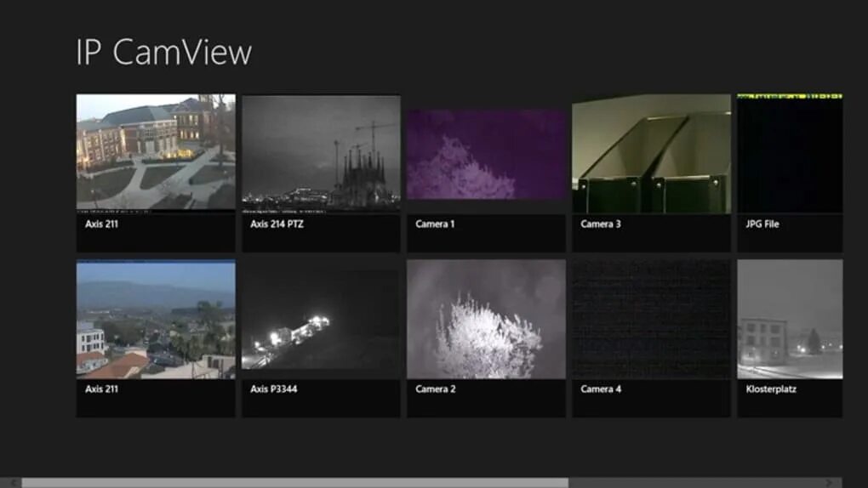
Task: Click the horizontal scrollbar thumb
Action: click(x=295, y=483)
